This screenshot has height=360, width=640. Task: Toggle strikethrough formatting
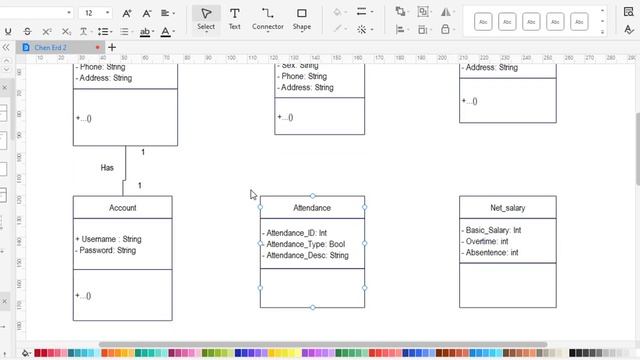(27, 31)
